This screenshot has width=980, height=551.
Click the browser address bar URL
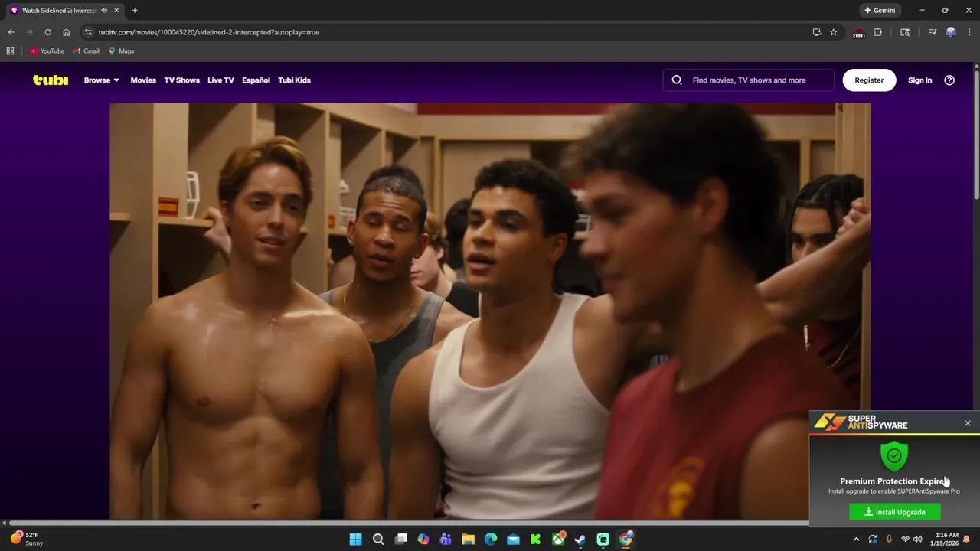pyautogui.click(x=208, y=32)
